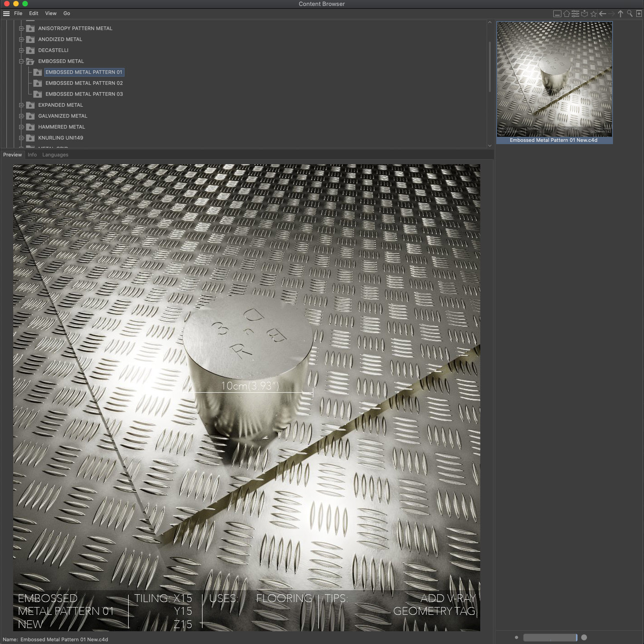Select HAMMERED METAL in the tree
Screen dimensions: 644x644
62,127
